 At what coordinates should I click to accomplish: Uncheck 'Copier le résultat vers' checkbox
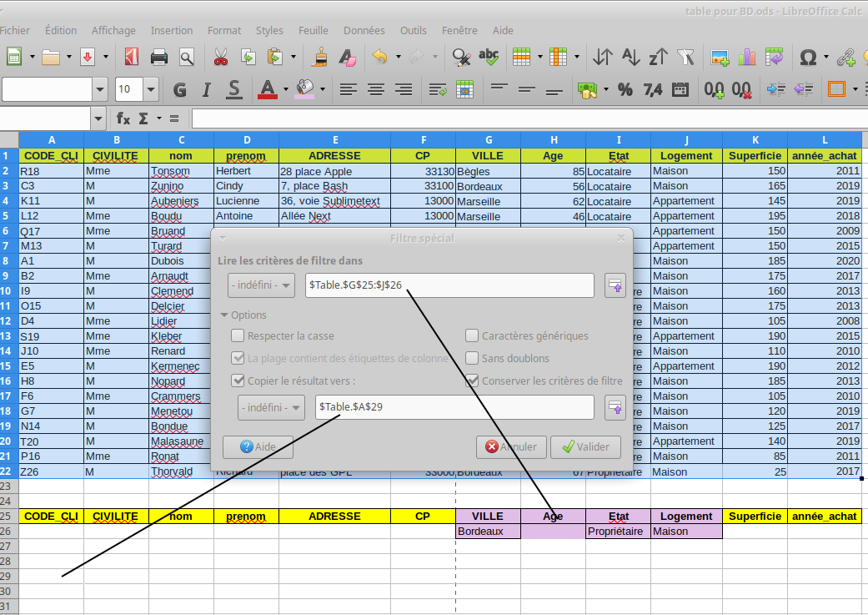238,381
